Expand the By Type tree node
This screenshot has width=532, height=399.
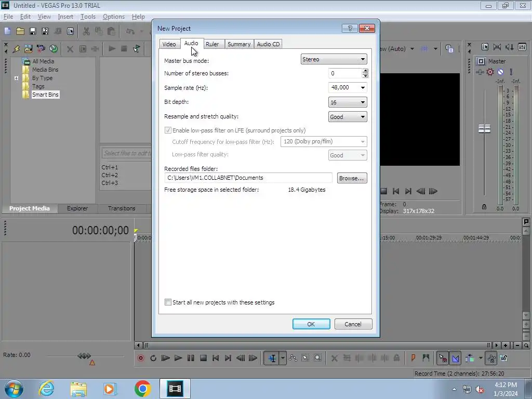16,78
